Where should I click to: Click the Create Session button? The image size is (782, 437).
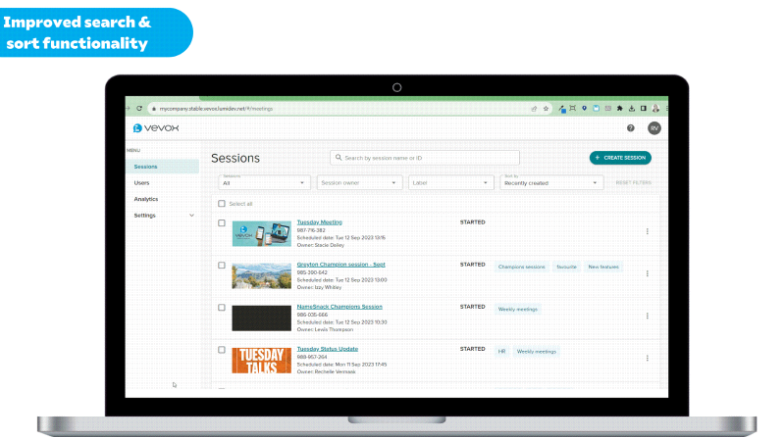[x=620, y=158]
